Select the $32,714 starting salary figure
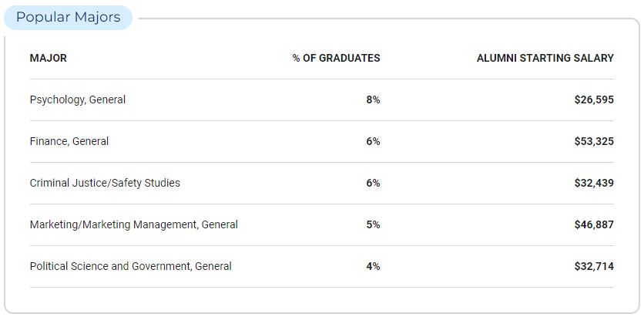Screen dimensions: 644x317 click(594, 266)
